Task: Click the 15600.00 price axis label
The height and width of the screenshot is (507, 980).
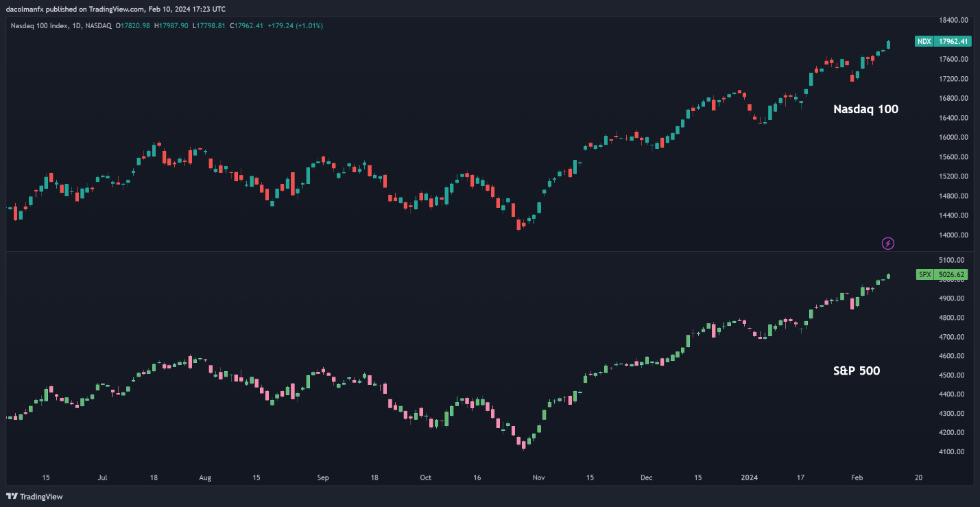Action: click(953, 157)
